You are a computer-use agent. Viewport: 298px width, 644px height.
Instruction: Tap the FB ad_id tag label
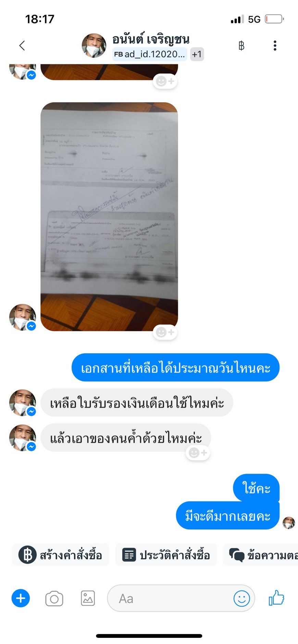coord(150,54)
